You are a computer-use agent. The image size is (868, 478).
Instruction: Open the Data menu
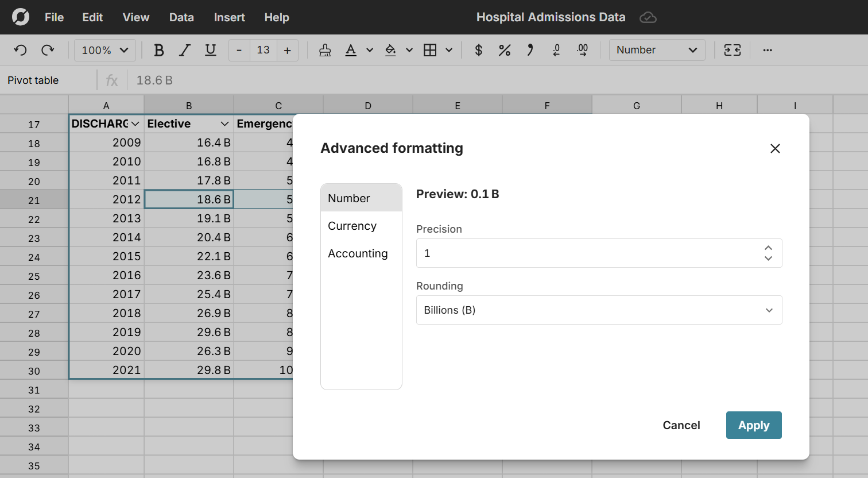181,17
